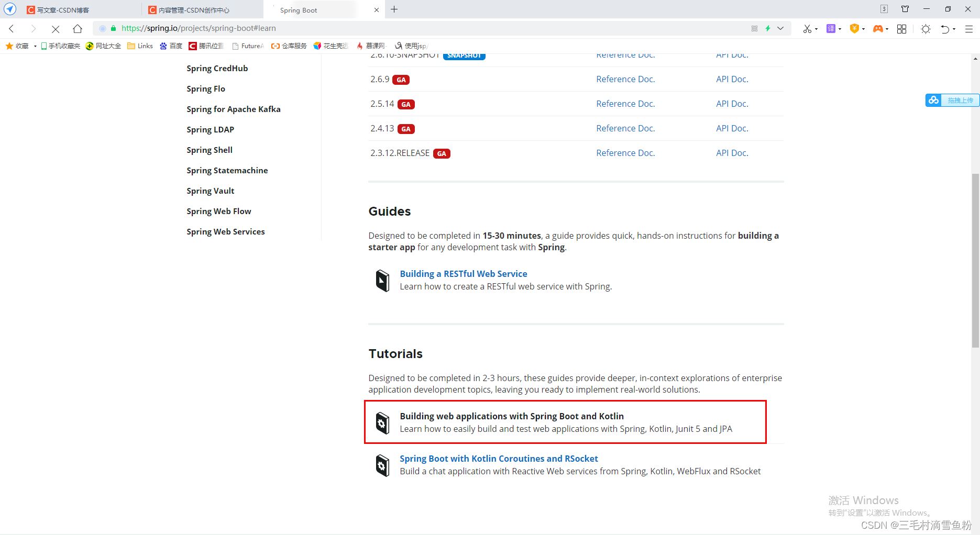Toggle the sun brightness mode icon
980x535 pixels.
(x=926, y=29)
